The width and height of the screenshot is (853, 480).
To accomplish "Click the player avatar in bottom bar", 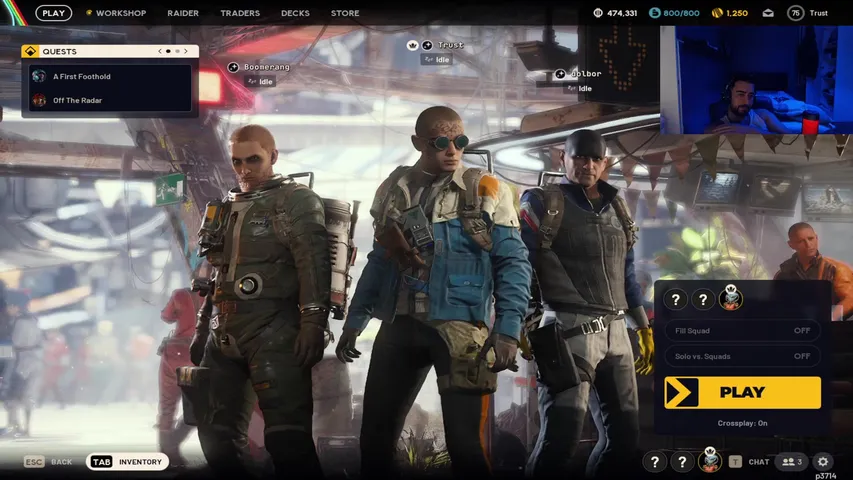I will click(x=710, y=460).
